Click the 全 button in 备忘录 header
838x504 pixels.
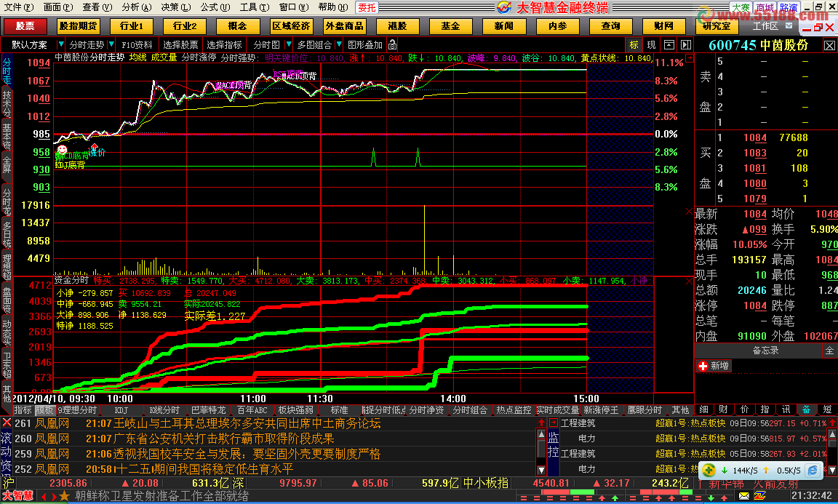829,351
